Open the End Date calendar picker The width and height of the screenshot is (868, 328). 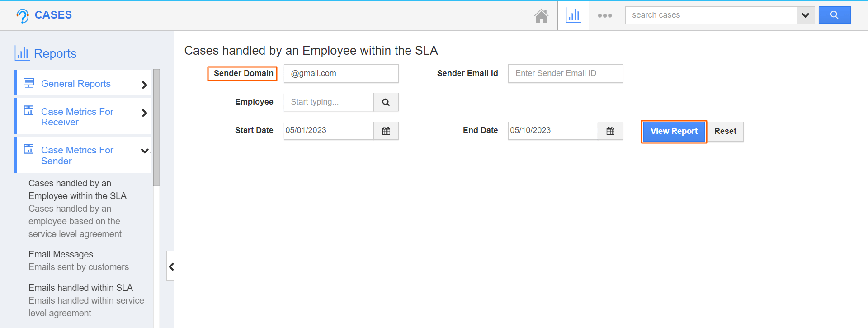tap(610, 131)
